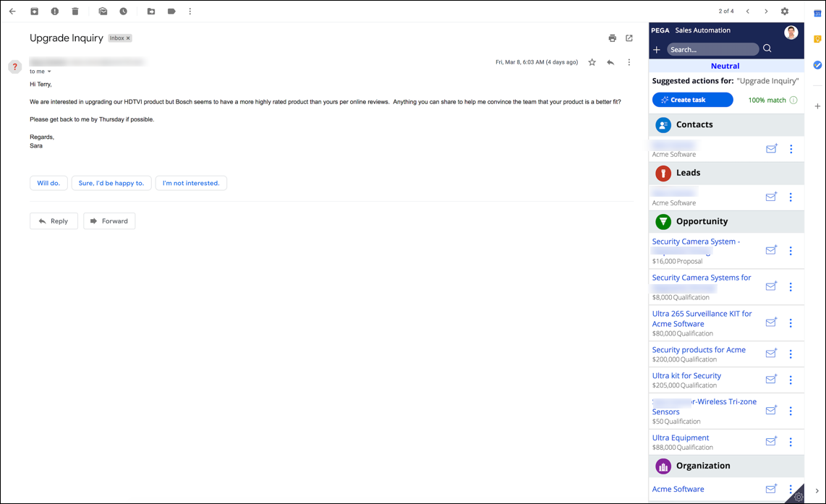Snooze this email with the clock icon
The width and height of the screenshot is (826, 504).
(124, 12)
